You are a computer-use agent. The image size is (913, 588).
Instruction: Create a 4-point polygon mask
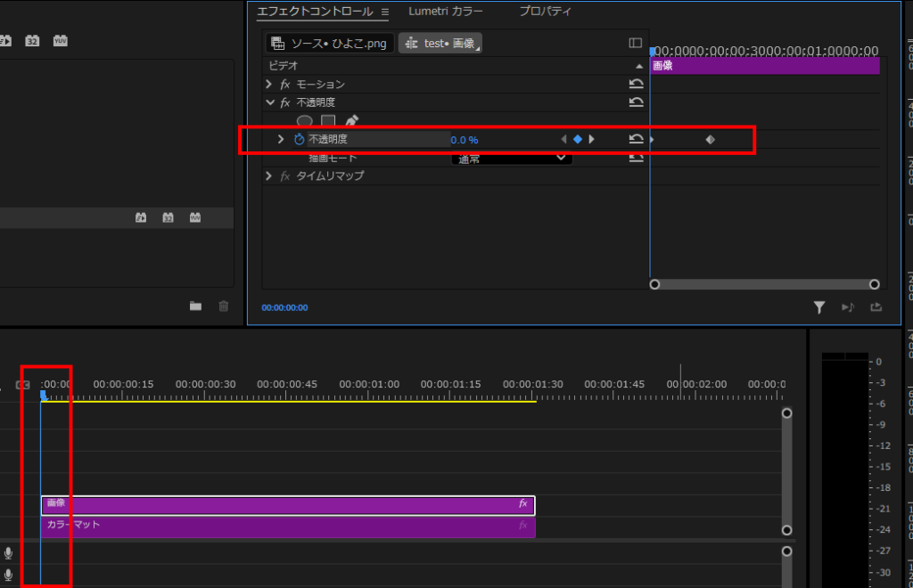click(328, 121)
